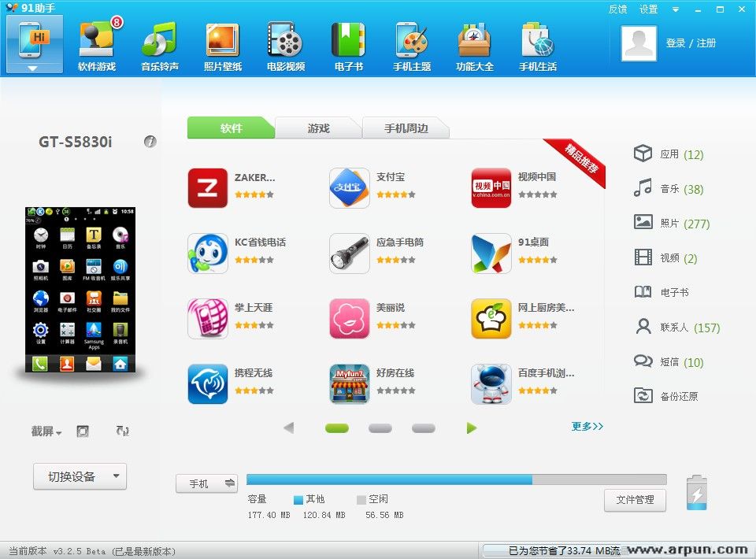Open 电子书 in the right sidebar

(661, 292)
